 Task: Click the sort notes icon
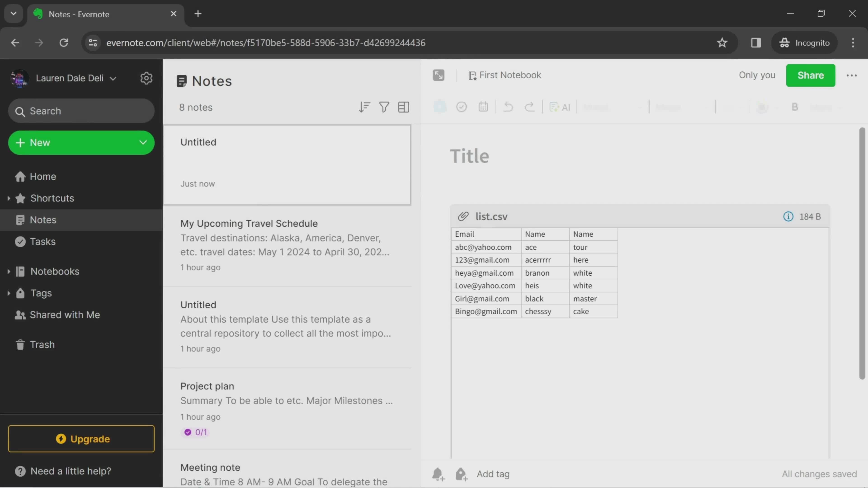[x=364, y=107]
